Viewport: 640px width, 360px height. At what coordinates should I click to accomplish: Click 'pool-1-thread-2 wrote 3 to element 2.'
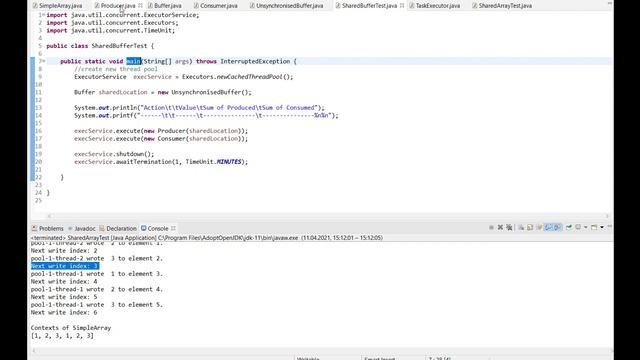click(97, 258)
